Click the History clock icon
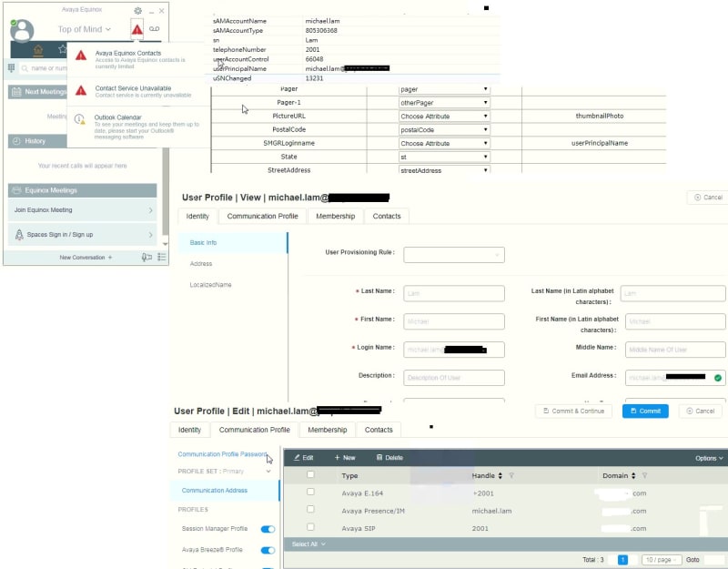 [x=16, y=141]
